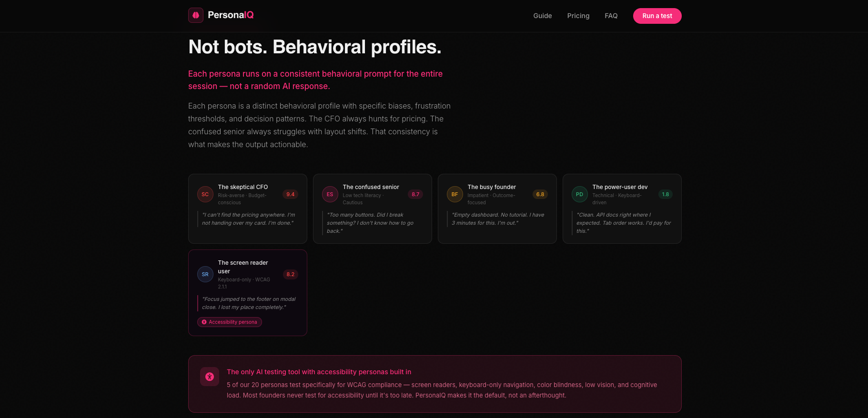This screenshot has width=868, height=418.
Task: Click the Run a test button
Action: coord(657,16)
